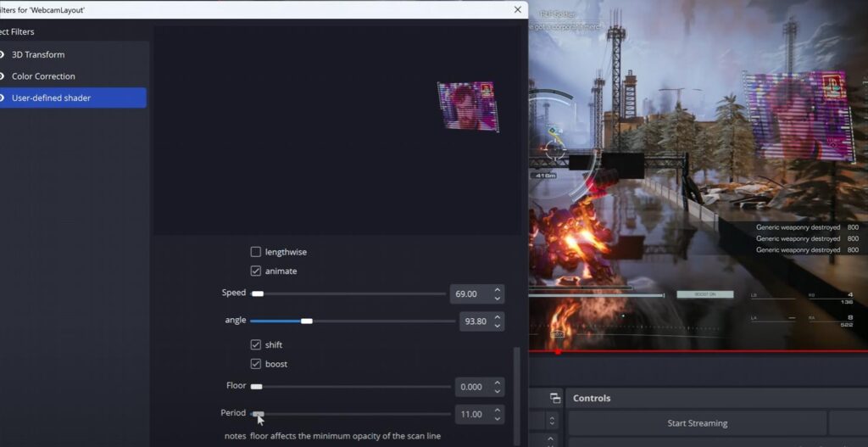Click the webcam overlay in OBS main preview
The width and height of the screenshot is (868, 447).
click(798, 115)
